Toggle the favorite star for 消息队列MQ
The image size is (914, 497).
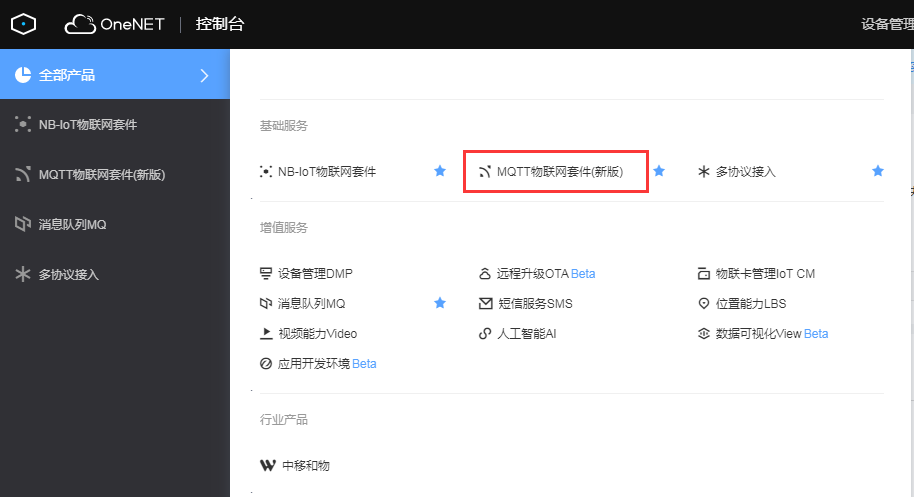click(x=440, y=302)
